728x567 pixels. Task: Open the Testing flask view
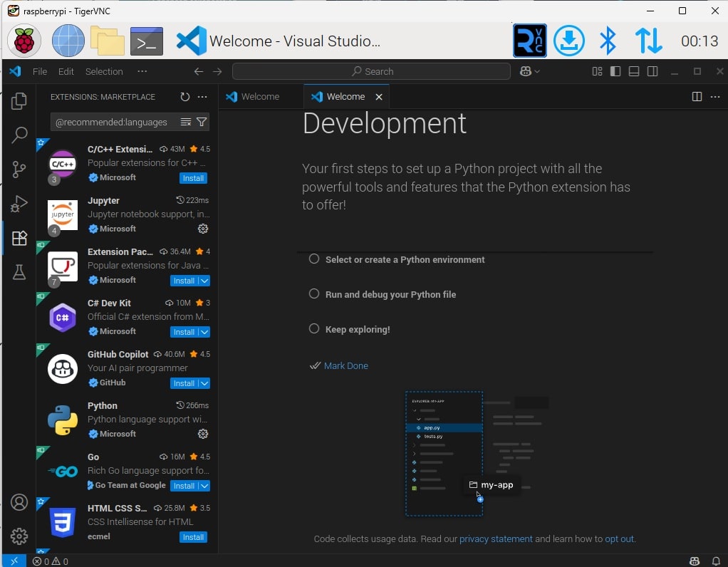tap(19, 272)
